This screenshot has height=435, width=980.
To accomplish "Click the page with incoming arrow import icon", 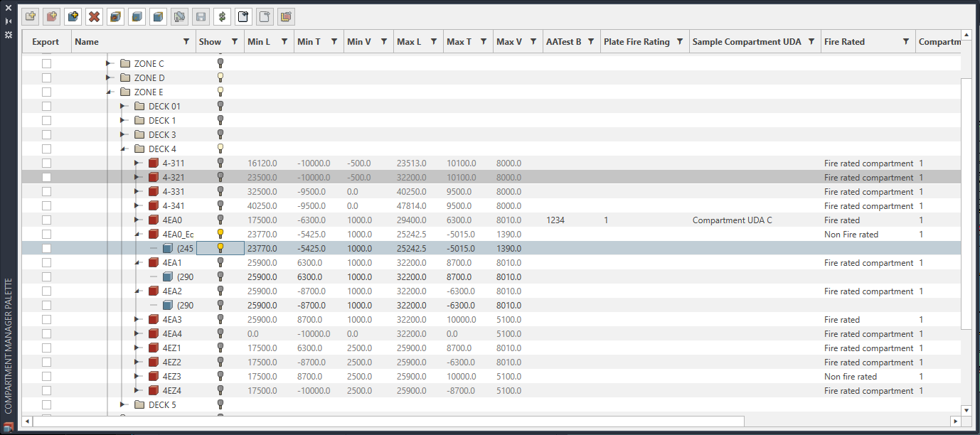I will [x=243, y=16].
